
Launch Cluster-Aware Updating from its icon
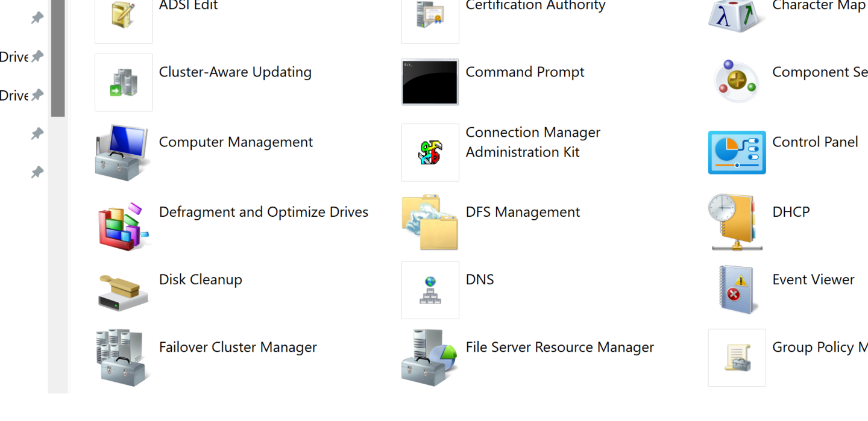point(124,83)
